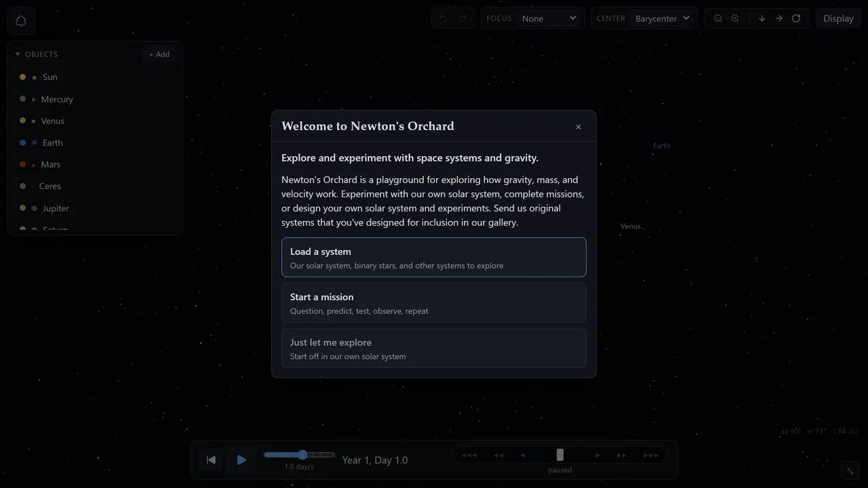The width and height of the screenshot is (868, 488).
Task: Click the Mars orange color dot
Action: pos(22,165)
